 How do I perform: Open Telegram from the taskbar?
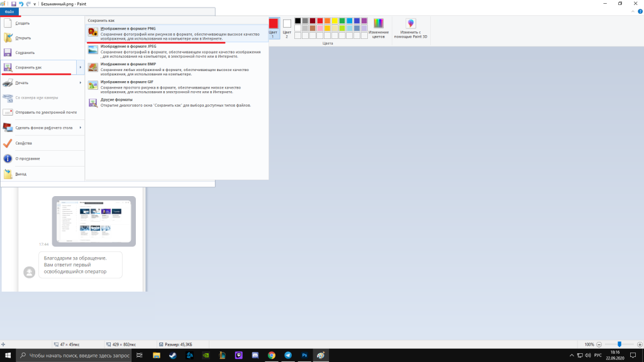[x=288, y=356]
